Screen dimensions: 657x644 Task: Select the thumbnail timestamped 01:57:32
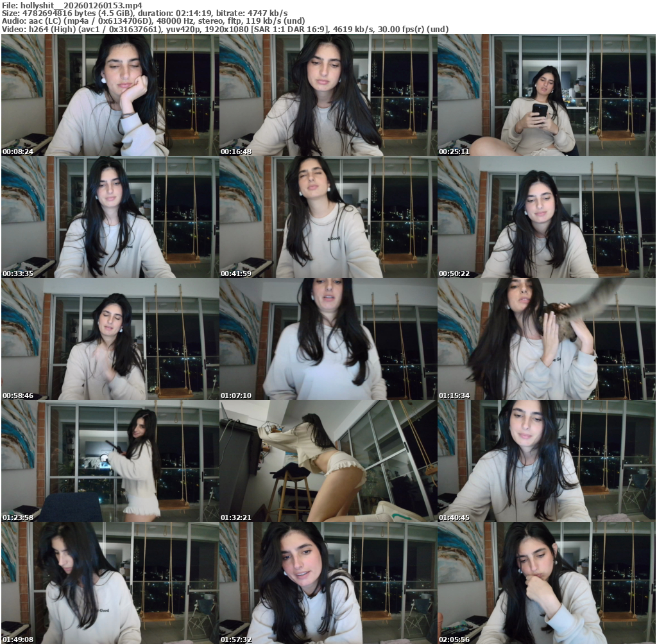click(x=328, y=583)
